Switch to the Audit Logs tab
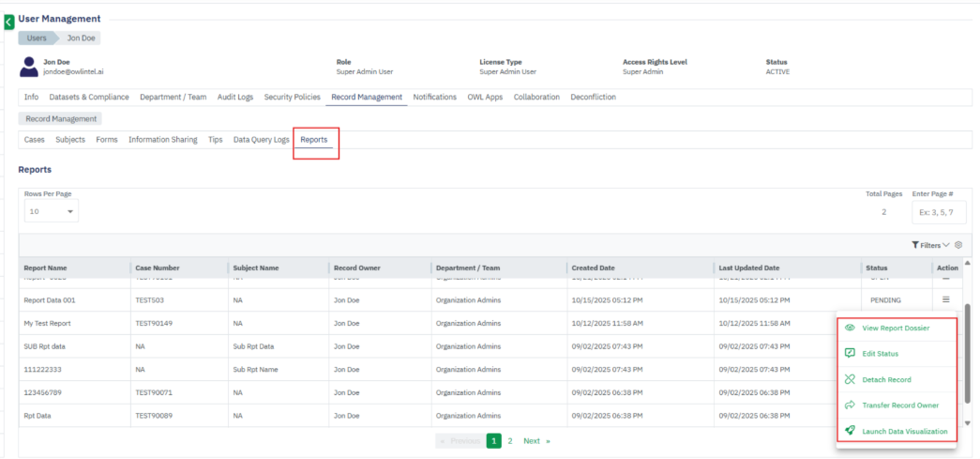Image resolution: width=980 pixels, height=459 pixels. click(235, 97)
